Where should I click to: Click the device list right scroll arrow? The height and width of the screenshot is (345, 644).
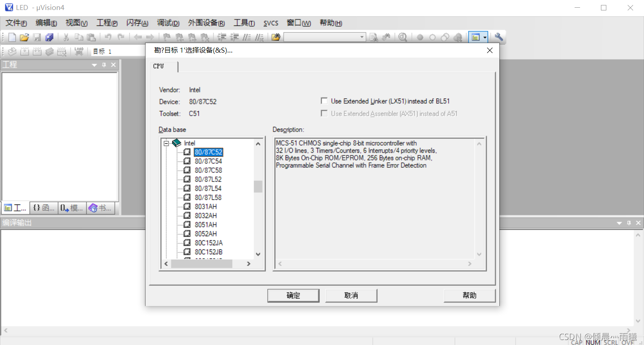tap(249, 264)
